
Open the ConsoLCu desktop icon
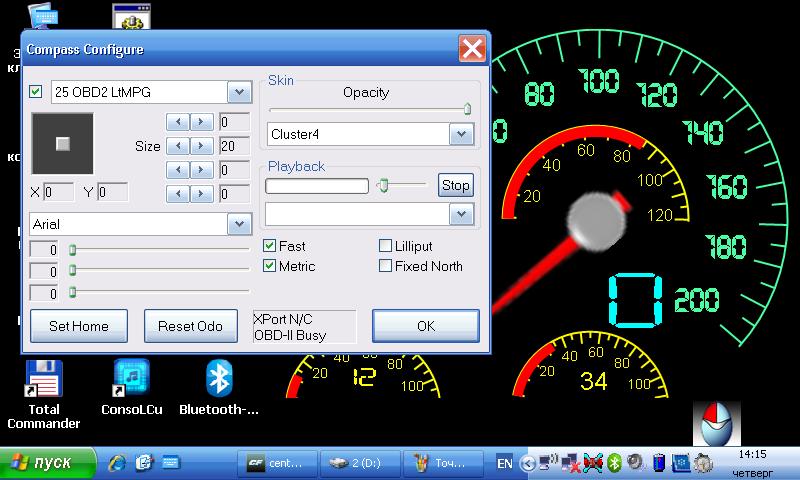131,380
